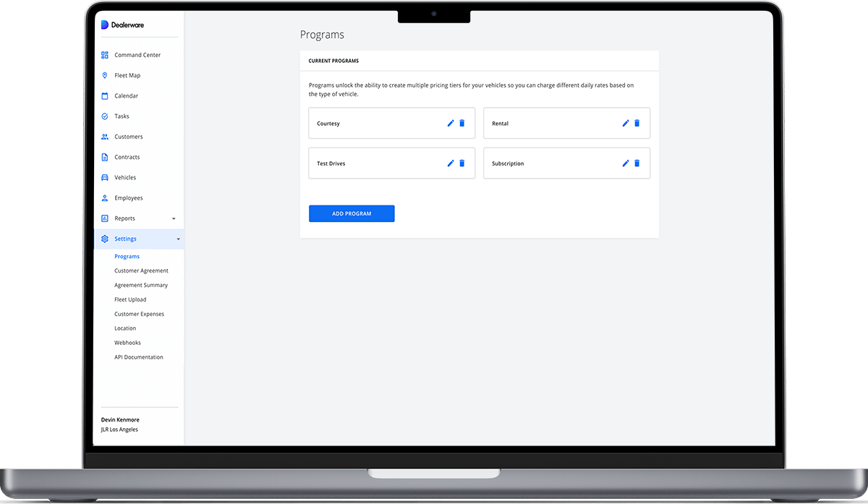This screenshot has height=504, width=868.
Task: Open Agreement Summary settings
Action: [x=141, y=285]
